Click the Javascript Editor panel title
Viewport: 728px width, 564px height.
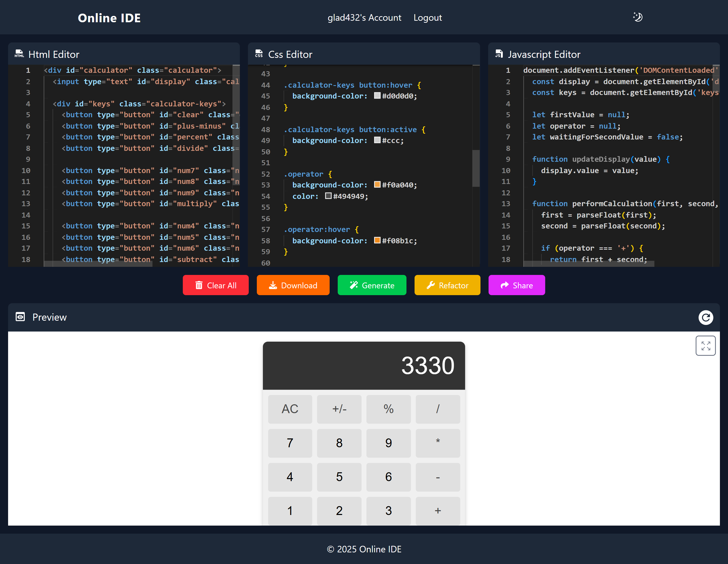point(544,54)
